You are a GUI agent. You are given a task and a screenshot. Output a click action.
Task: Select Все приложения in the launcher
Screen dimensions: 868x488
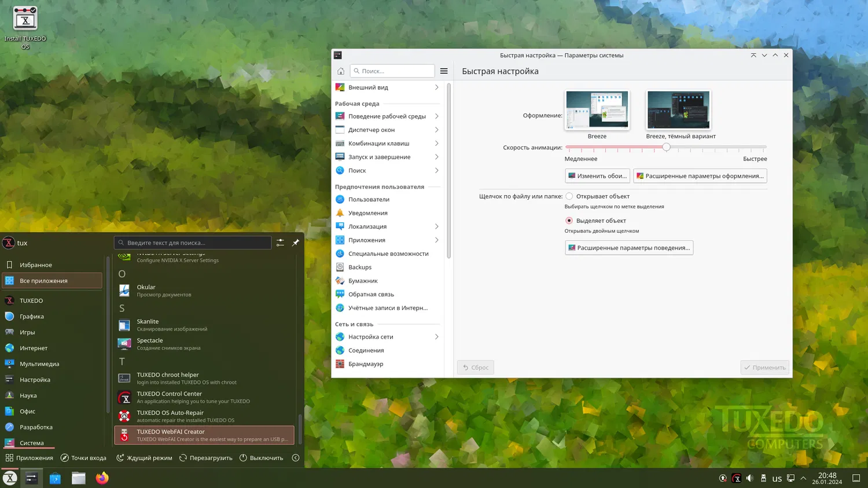pyautogui.click(x=52, y=281)
